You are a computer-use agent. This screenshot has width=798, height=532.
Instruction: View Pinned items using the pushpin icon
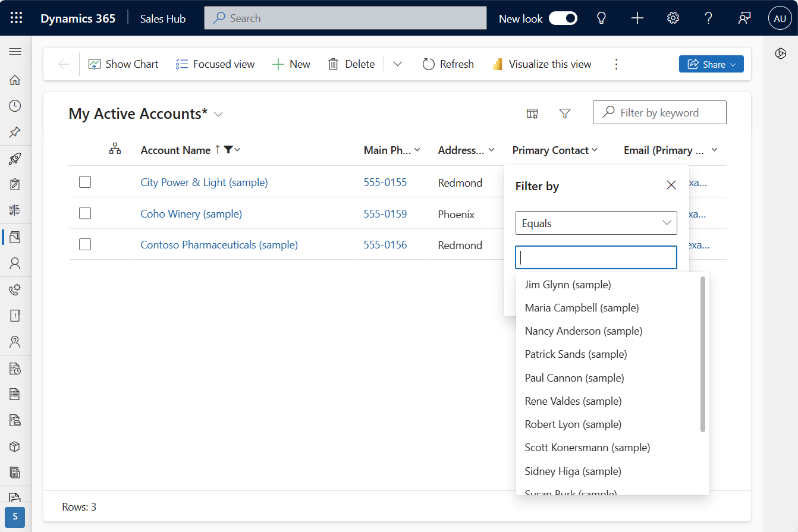click(x=15, y=132)
